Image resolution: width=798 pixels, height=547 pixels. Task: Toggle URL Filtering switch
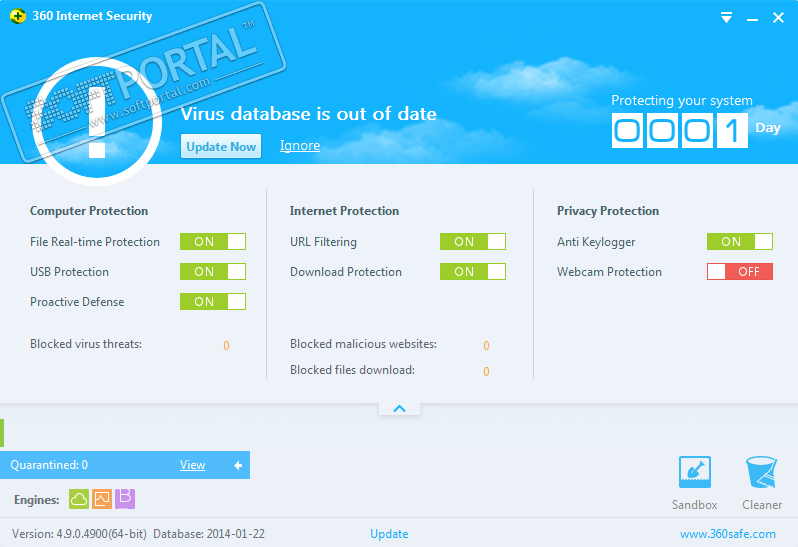(x=473, y=242)
